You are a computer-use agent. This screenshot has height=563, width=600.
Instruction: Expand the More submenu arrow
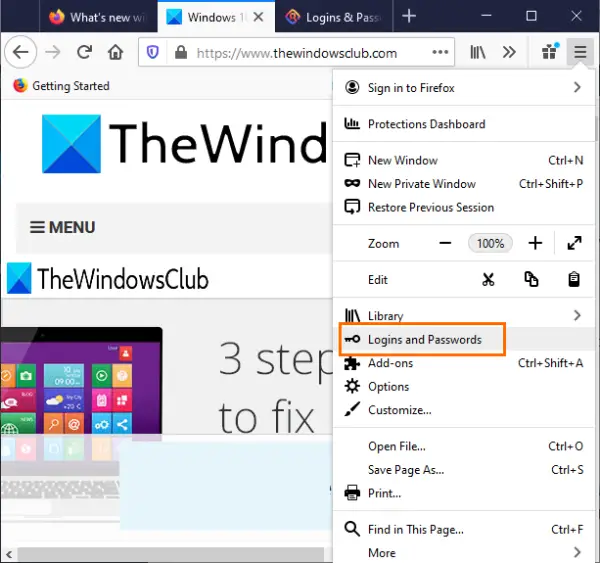coord(577,552)
